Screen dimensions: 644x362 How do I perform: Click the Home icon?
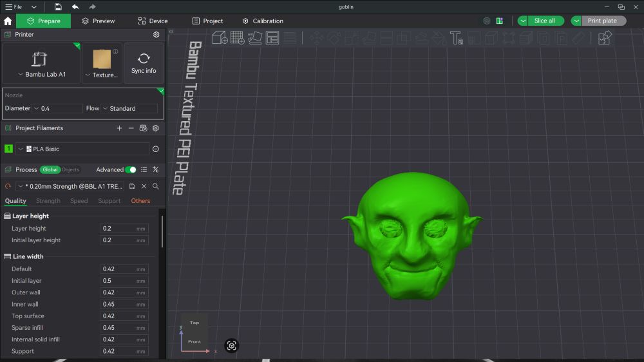[x=8, y=21]
